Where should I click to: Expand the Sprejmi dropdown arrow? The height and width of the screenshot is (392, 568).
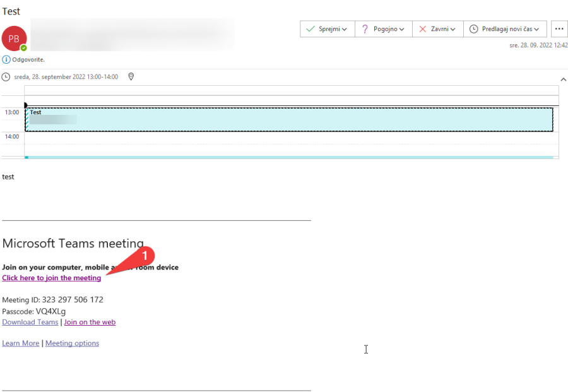click(345, 30)
